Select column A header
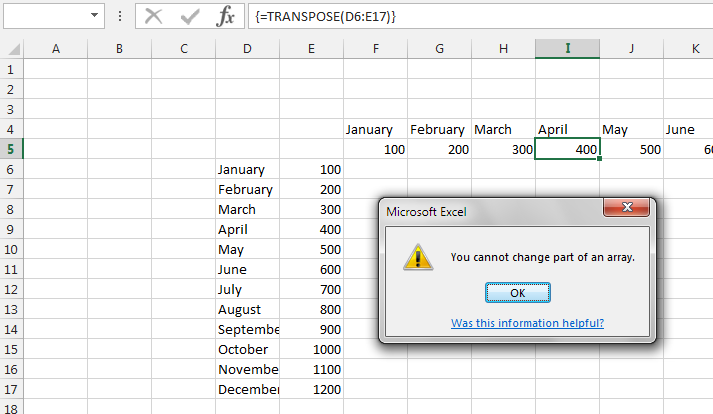This screenshot has width=713, height=414. pos(54,49)
